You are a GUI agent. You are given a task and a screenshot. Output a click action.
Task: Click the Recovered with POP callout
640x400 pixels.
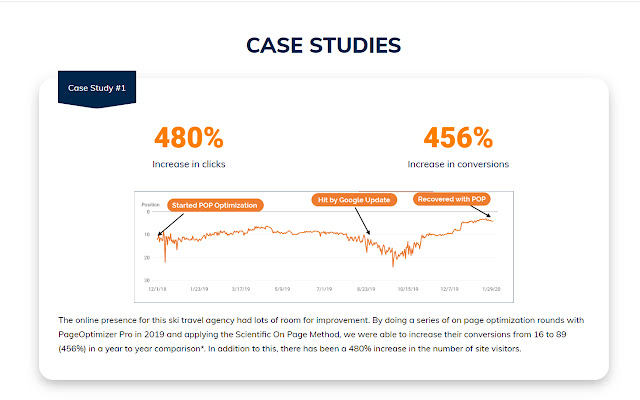[x=454, y=199]
